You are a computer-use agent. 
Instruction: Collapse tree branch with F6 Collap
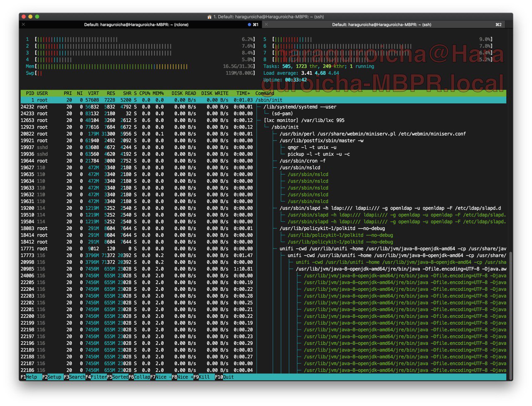139,377
